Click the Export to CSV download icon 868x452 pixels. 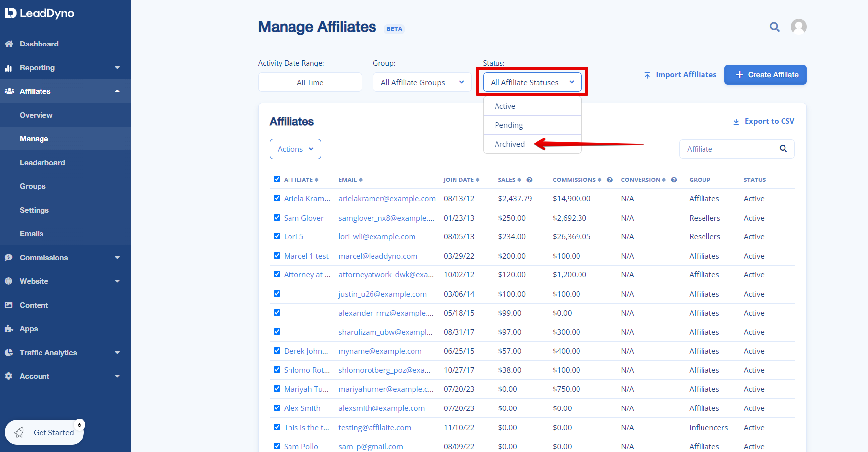(736, 122)
